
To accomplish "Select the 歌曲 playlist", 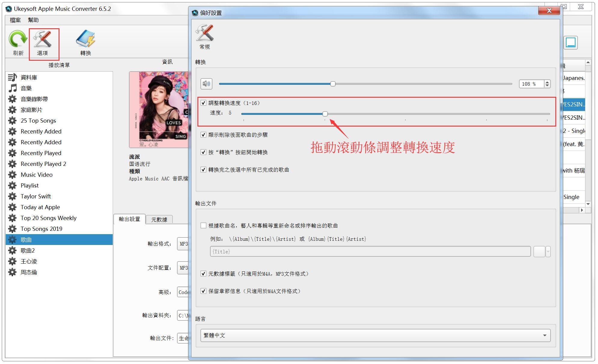I will pos(59,240).
